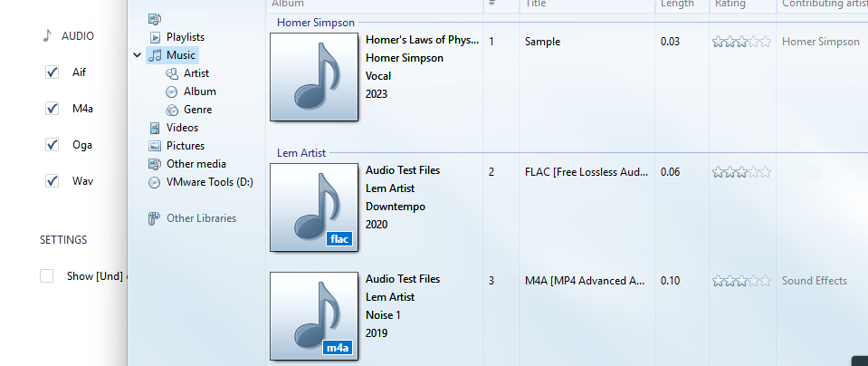Open the Other media icon

[155, 164]
